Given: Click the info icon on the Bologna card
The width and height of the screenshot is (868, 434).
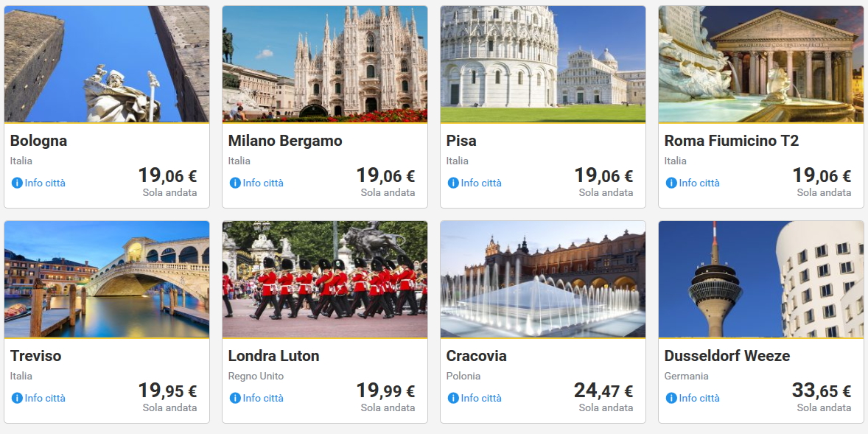Looking at the screenshot, I should pos(17,183).
